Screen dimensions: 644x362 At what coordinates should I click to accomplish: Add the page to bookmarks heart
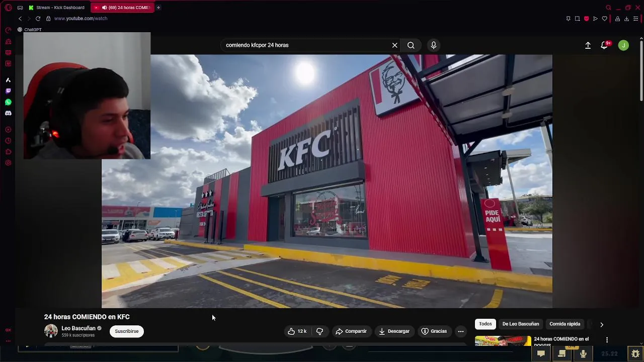point(604,19)
